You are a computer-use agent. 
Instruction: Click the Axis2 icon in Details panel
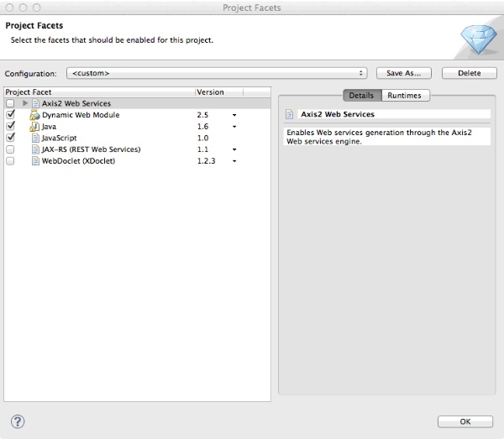pos(290,114)
